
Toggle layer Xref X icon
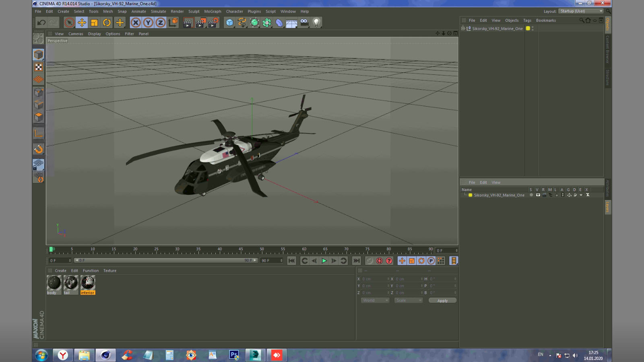coord(588,195)
